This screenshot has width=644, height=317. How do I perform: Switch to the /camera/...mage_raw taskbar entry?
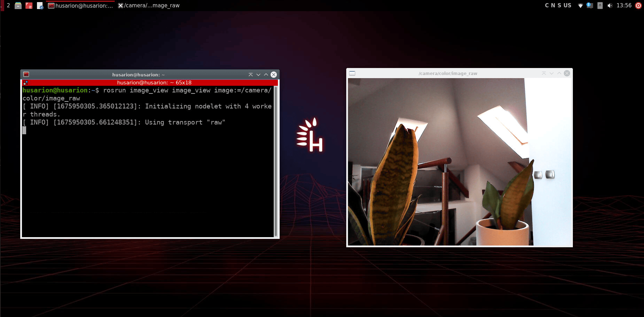click(x=149, y=6)
